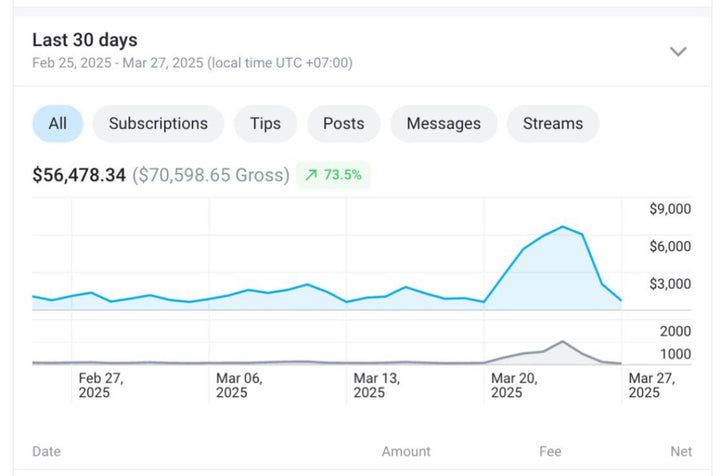Click the Net column header
This screenshot has width=720, height=476.
pos(680,452)
